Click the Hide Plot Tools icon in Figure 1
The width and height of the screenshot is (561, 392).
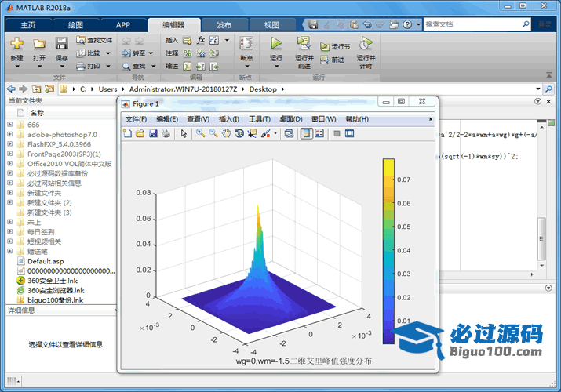coord(337,133)
